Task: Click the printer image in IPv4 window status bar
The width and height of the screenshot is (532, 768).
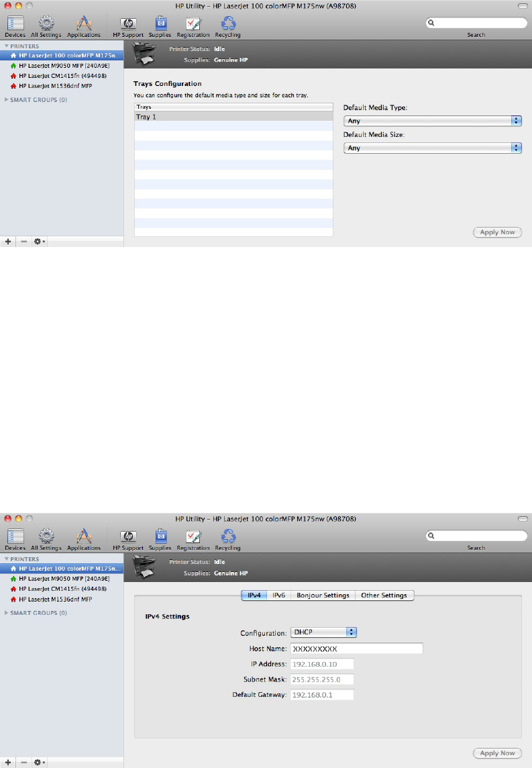Action: click(144, 567)
